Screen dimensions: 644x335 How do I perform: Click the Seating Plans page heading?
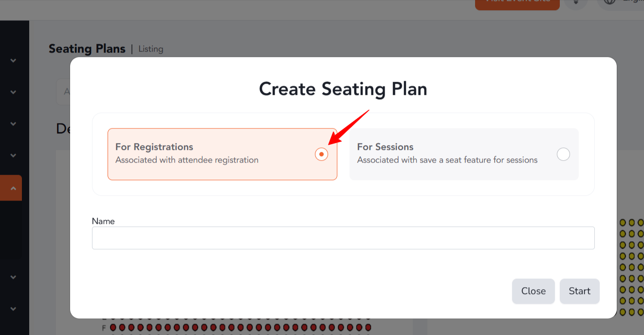click(87, 49)
